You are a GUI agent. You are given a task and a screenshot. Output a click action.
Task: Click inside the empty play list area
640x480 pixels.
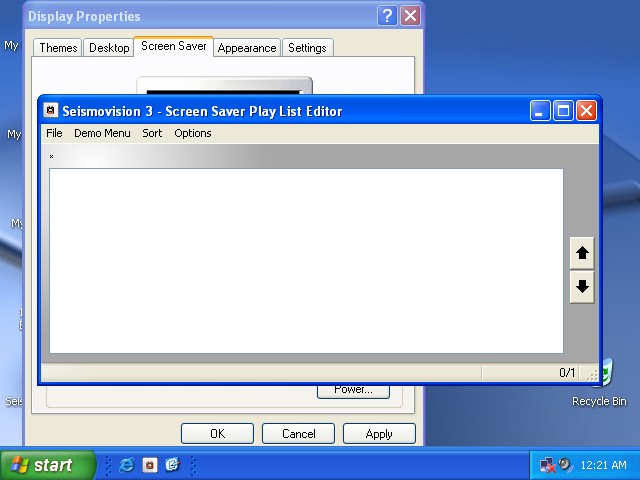pyautogui.click(x=306, y=260)
